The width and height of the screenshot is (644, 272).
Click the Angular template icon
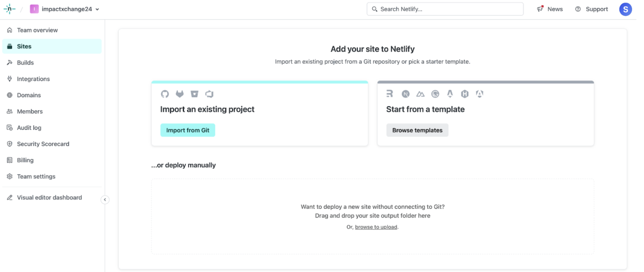point(479,94)
